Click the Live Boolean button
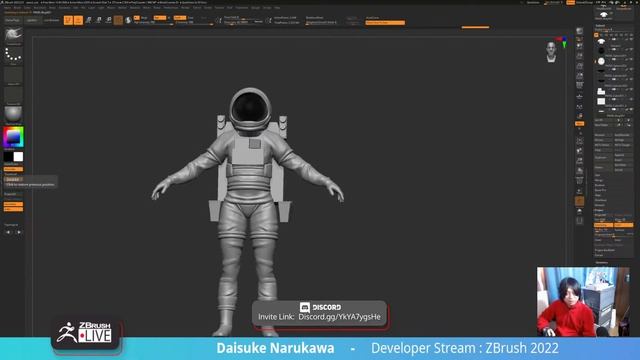The width and height of the screenshot is (640, 360). coord(51,20)
